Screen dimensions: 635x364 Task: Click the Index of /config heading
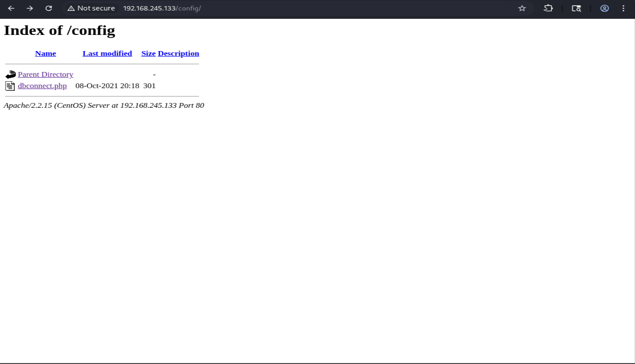(59, 31)
